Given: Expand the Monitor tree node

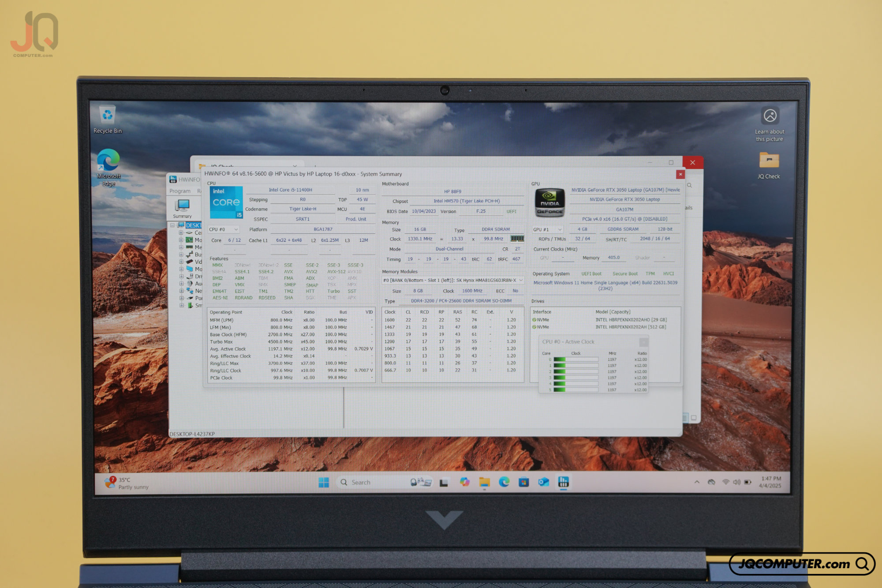Looking at the screenshot, I should pos(181,269).
